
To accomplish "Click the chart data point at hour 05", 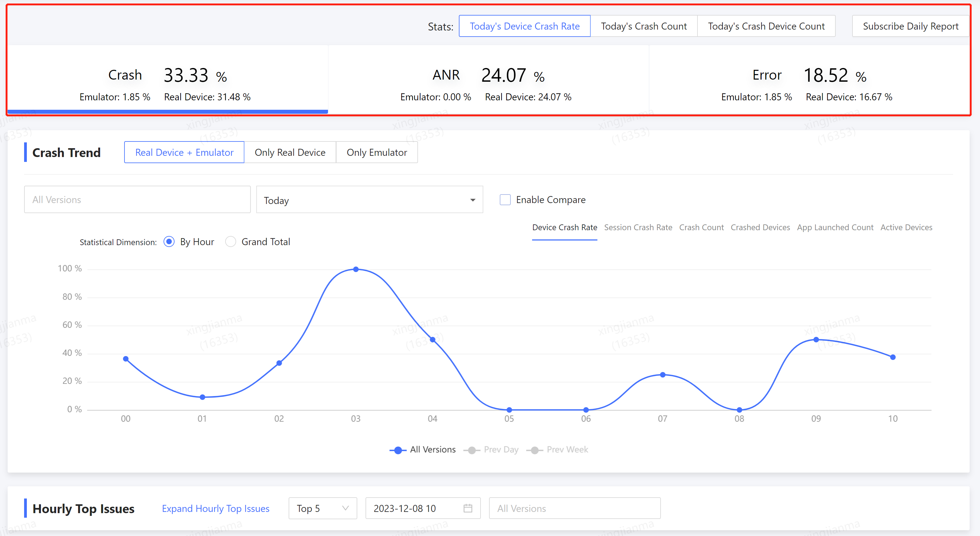I will pyautogui.click(x=510, y=410).
